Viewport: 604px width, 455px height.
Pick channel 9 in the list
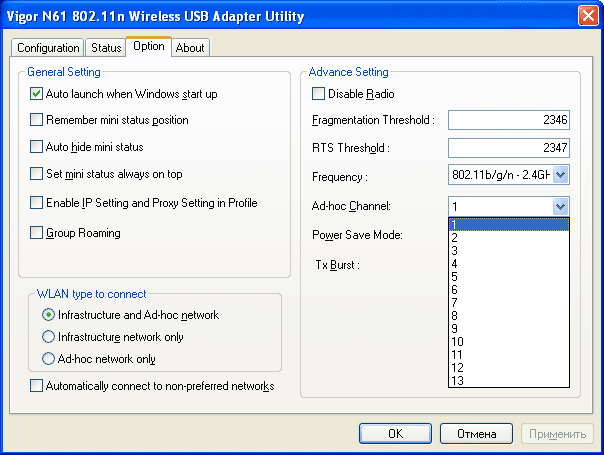(x=509, y=329)
